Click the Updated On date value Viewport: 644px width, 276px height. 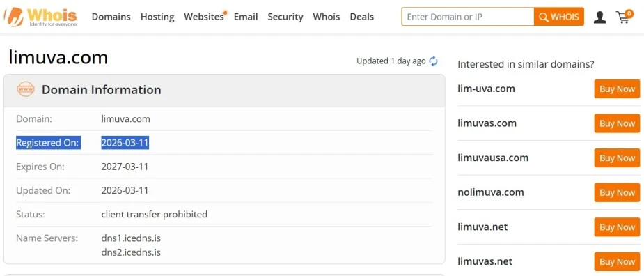[125, 191]
